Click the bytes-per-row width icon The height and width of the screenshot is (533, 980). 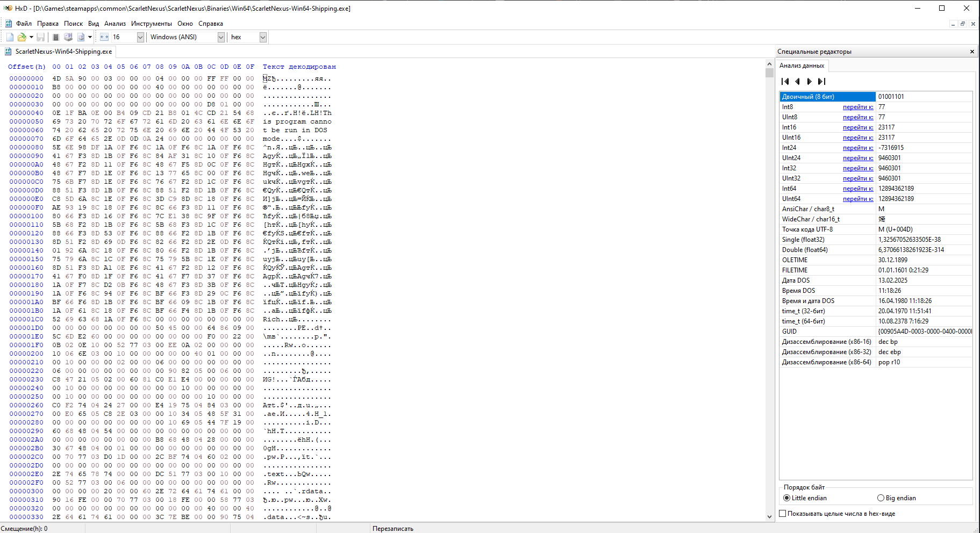[x=104, y=37]
